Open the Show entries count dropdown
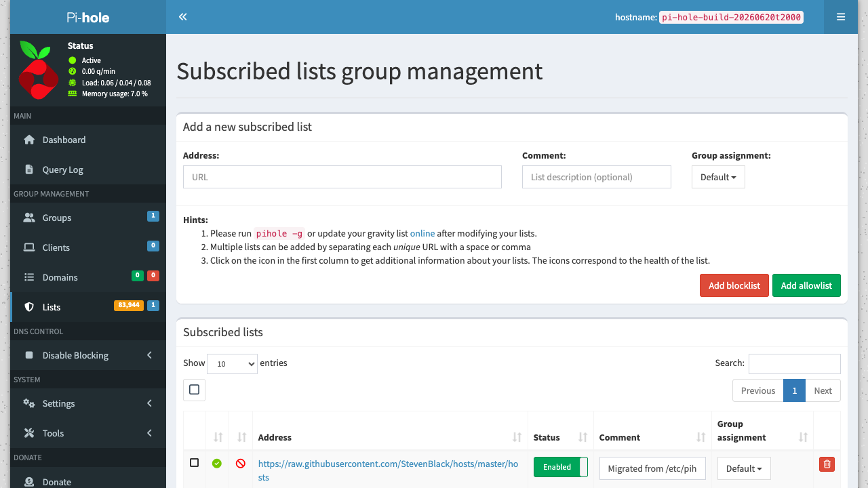868x488 pixels. [x=232, y=363]
